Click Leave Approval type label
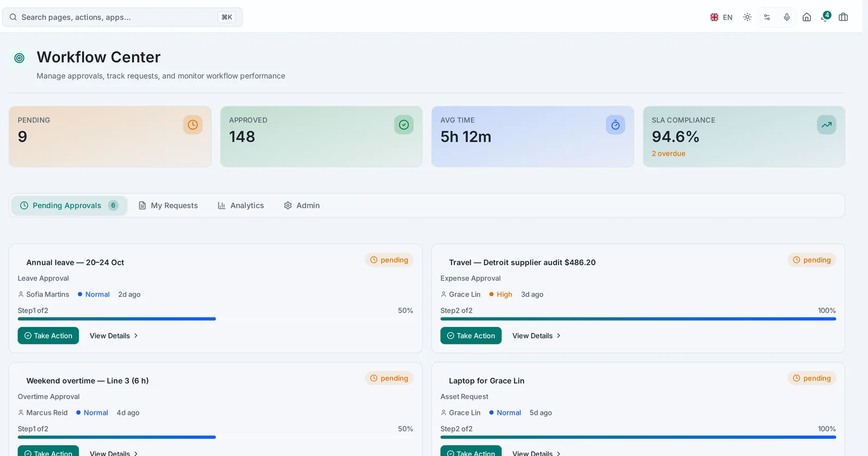 (x=43, y=278)
